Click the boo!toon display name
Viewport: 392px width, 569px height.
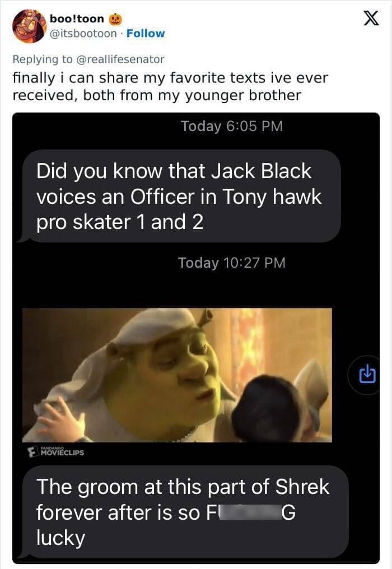77,18
